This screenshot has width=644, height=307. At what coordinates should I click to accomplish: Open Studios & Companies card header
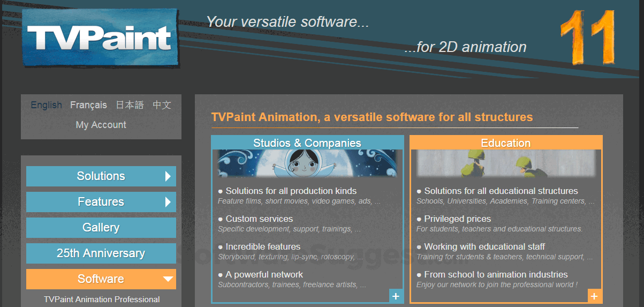click(307, 143)
